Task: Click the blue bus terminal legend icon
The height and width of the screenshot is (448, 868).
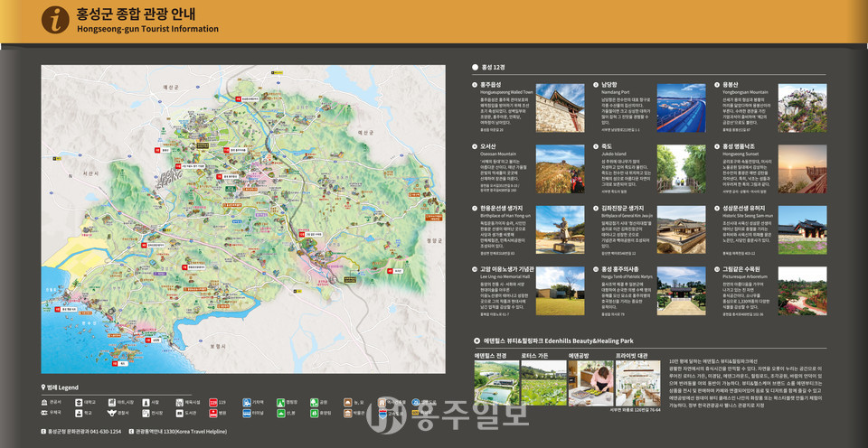Action: point(247,413)
